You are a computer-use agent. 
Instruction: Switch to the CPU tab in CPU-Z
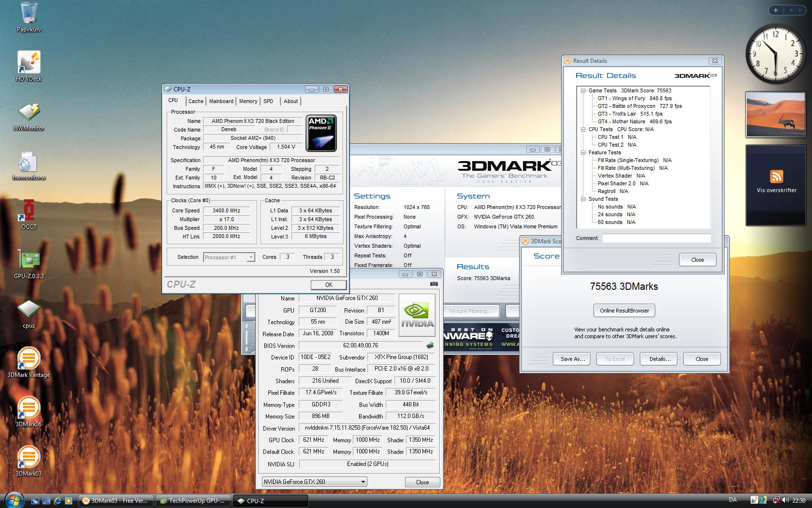[173, 100]
